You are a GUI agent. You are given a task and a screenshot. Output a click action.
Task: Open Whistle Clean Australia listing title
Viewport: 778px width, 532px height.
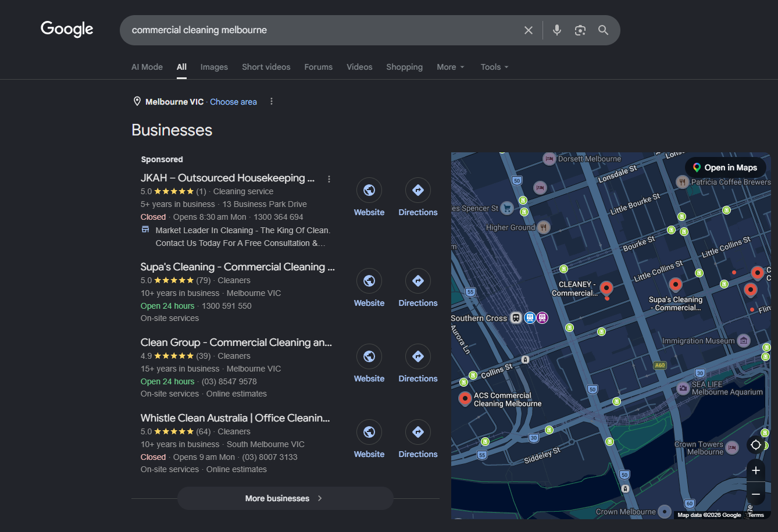235,418
